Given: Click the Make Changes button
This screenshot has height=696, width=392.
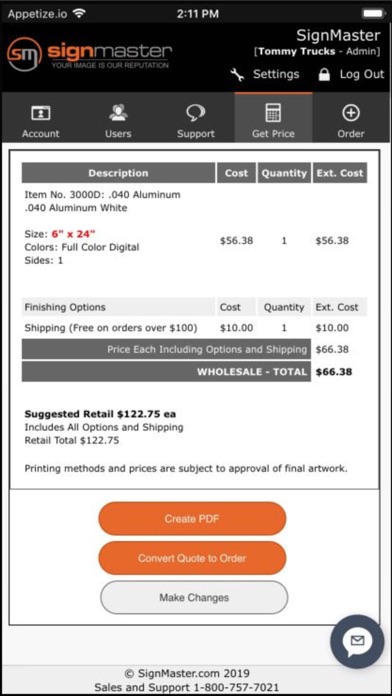Looking at the screenshot, I should click(x=194, y=597).
